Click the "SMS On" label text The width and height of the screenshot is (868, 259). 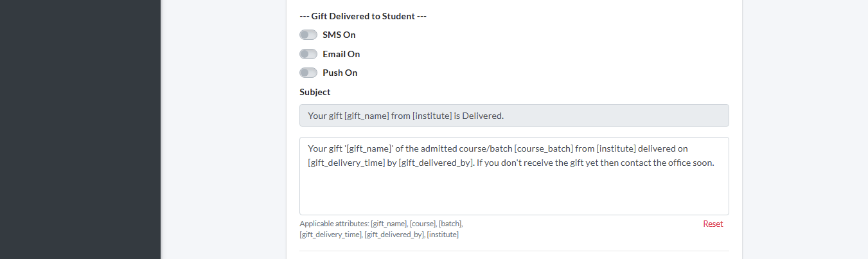click(339, 35)
